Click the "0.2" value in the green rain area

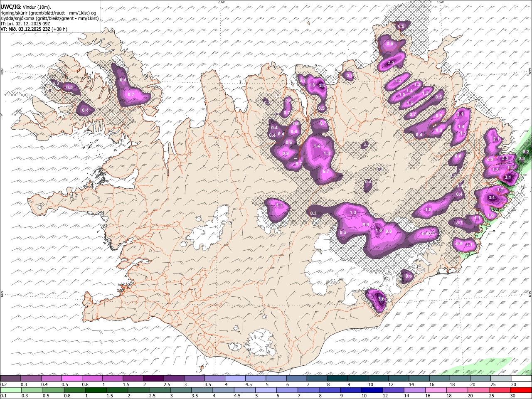pos(526,152)
